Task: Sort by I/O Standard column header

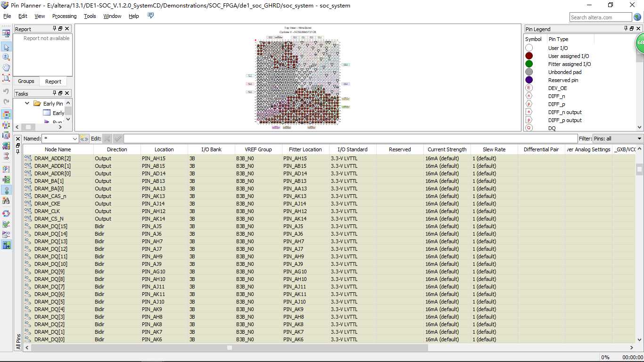Action: tap(353, 149)
